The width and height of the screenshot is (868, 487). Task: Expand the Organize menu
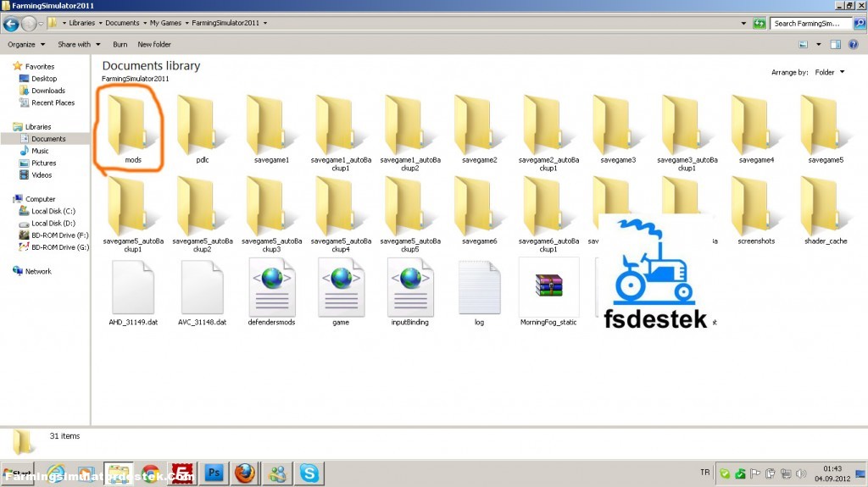click(26, 44)
